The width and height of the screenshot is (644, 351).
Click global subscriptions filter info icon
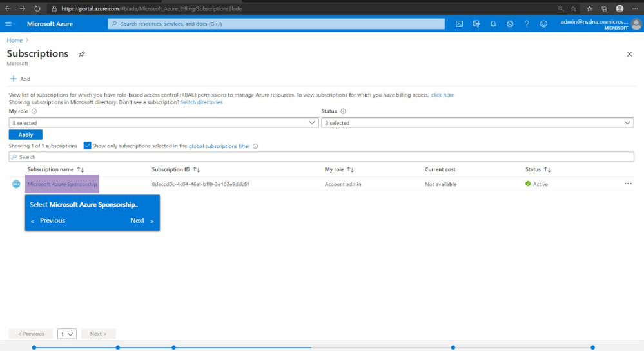[x=255, y=146]
